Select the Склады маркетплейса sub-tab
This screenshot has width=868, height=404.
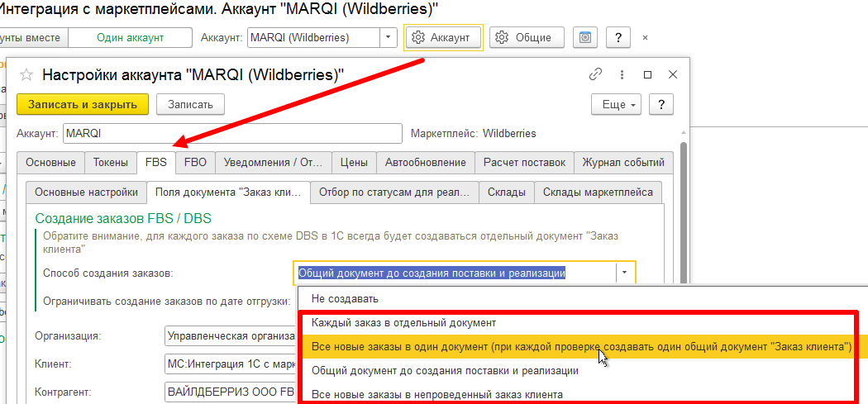pos(598,192)
